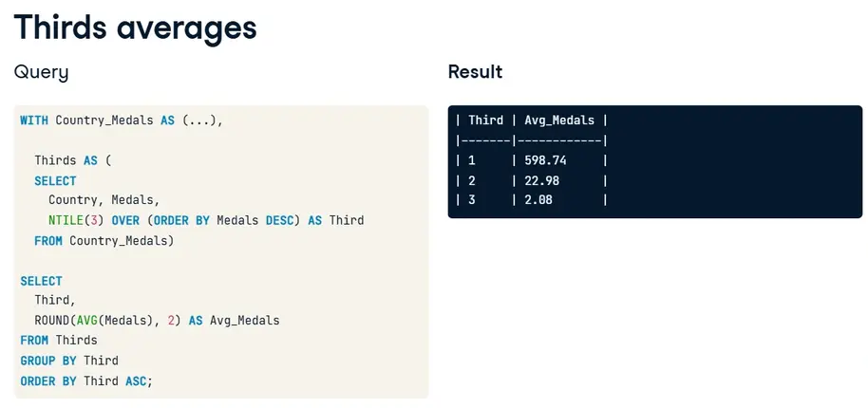
Task: Click "AS Third" alias in the NTILE line
Action: 335,220
